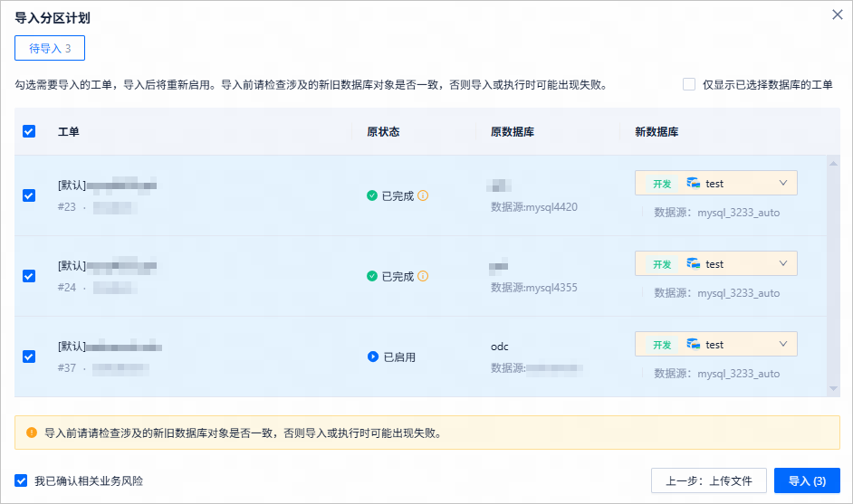Click blue enabled status icon for ticket #37

coord(373,357)
